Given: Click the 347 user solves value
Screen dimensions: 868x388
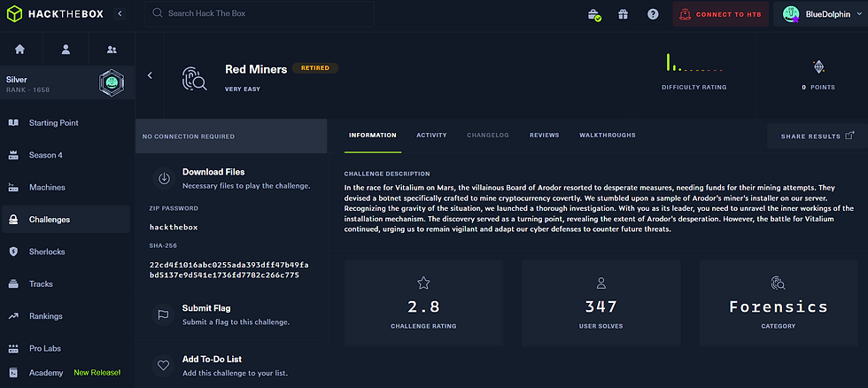Looking at the screenshot, I should coord(601,307).
